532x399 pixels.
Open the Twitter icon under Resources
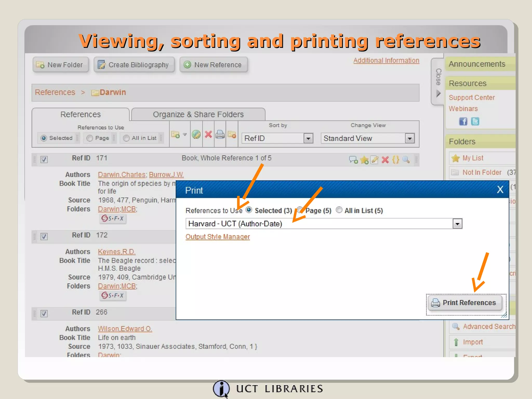point(475,121)
